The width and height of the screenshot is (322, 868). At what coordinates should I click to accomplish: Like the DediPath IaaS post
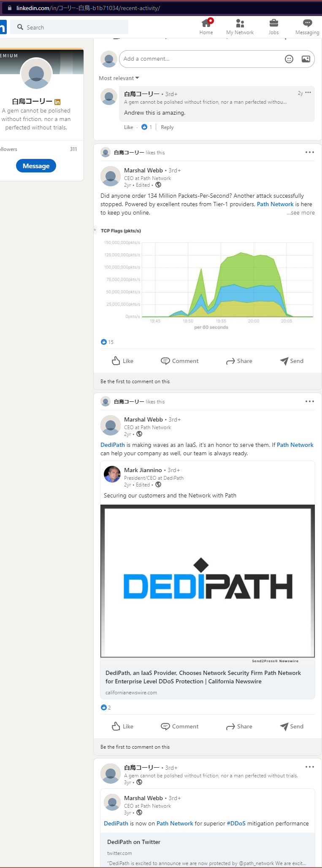[122, 726]
